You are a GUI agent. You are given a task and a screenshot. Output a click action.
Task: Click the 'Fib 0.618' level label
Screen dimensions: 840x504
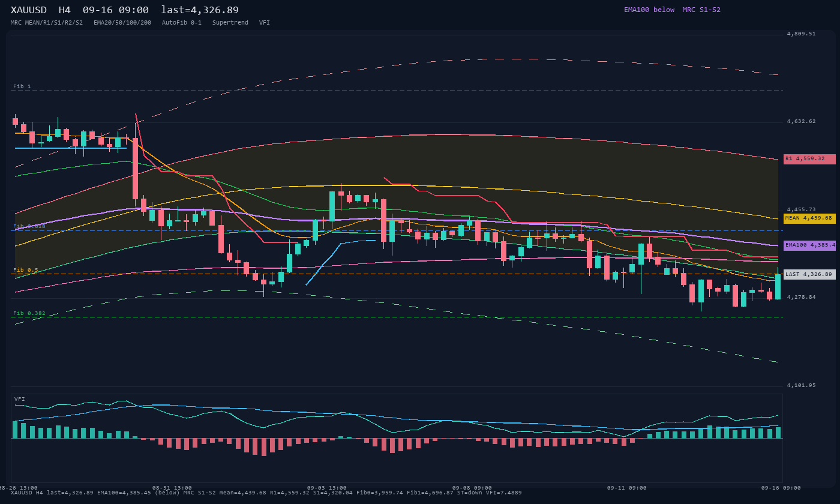(x=29, y=226)
